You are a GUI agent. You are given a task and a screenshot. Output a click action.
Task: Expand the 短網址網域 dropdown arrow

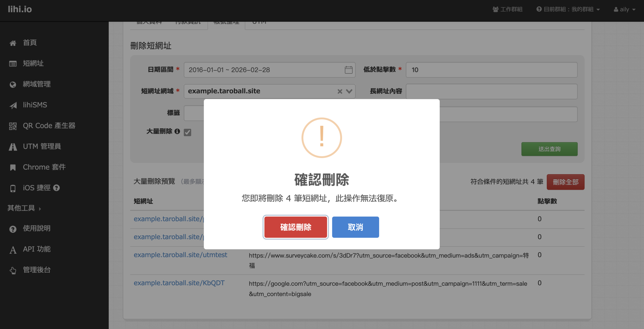click(349, 91)
